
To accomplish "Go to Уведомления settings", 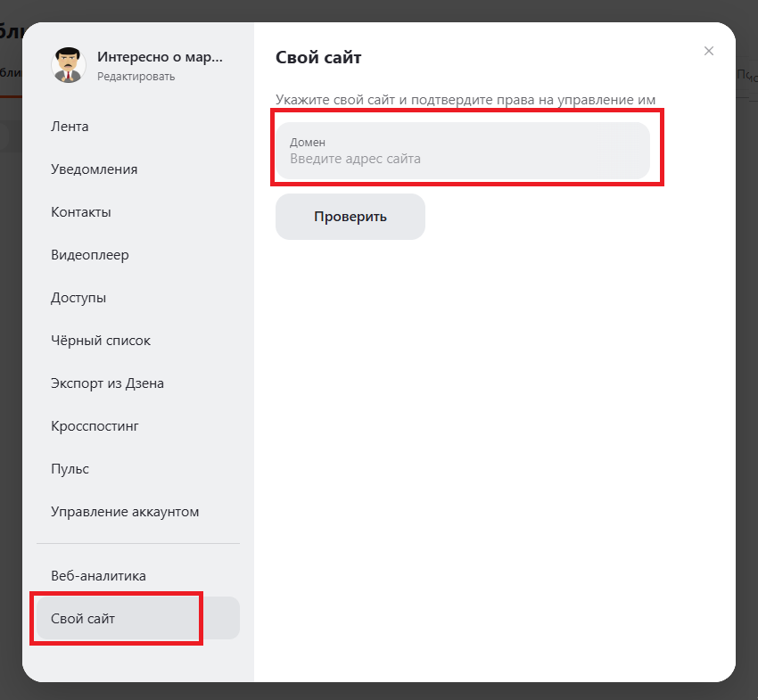I will (94, 169).
